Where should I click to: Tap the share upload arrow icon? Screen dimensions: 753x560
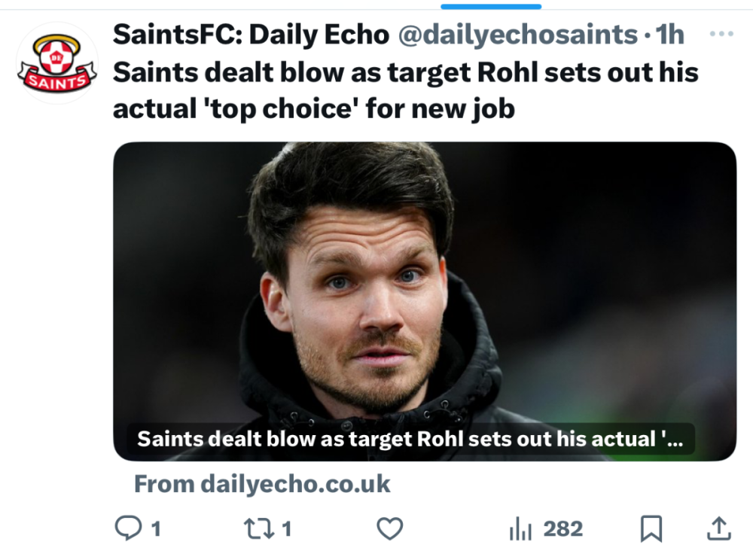pos(719,528)
